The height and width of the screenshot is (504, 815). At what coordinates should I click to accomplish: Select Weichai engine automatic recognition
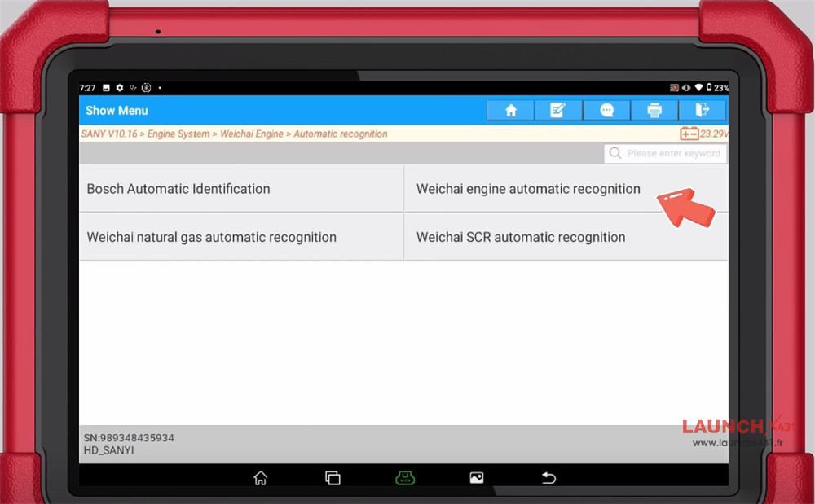[528, 188]
